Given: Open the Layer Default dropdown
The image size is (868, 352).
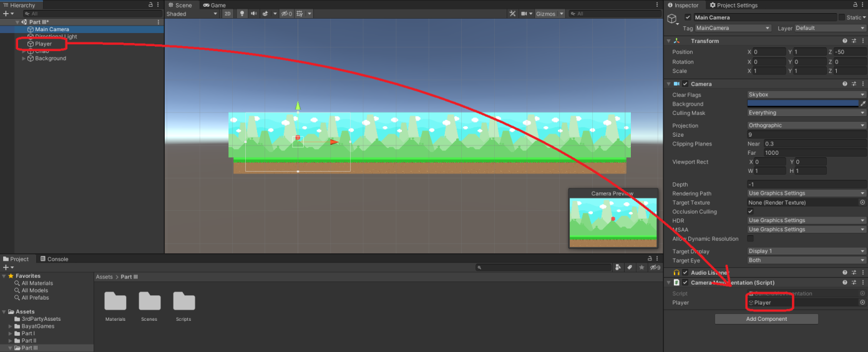Looking at the screenshot, I should (830, 28).
